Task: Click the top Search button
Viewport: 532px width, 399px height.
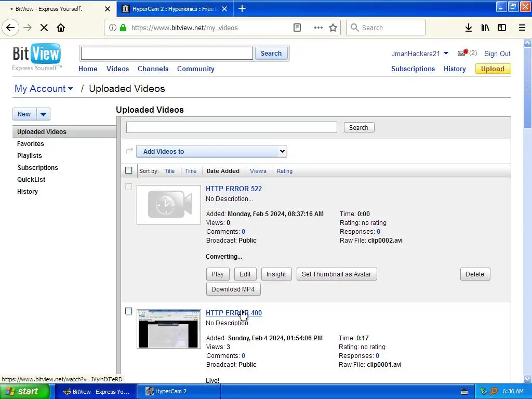Action: (271, 54)
